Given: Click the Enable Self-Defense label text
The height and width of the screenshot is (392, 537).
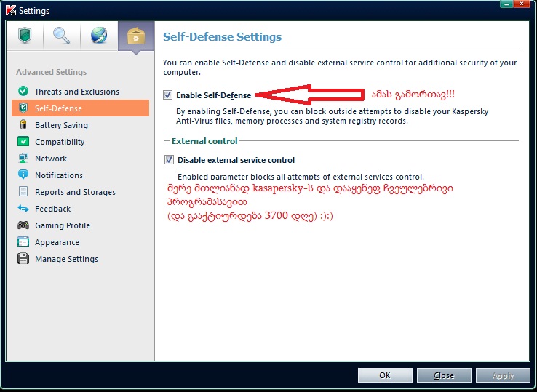Looking at the screenshot, I should pos(214,95).
